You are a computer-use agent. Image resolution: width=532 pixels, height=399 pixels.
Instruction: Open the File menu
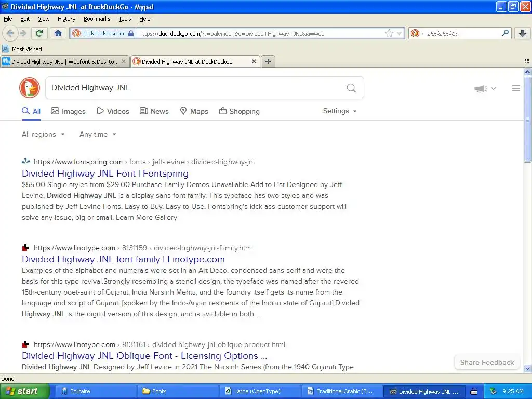click(8, 19)
